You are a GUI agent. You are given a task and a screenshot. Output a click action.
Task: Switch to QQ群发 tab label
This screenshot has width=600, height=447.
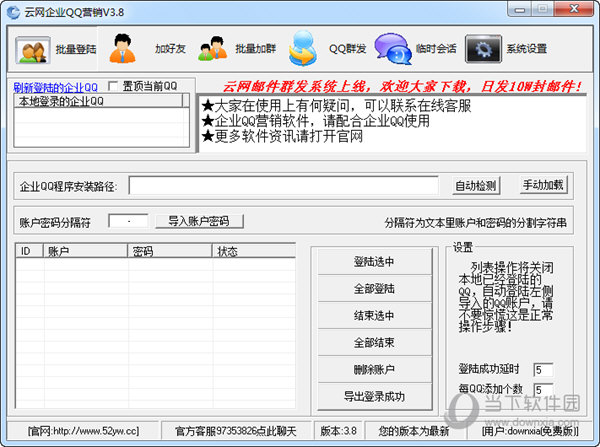point(347,49)
